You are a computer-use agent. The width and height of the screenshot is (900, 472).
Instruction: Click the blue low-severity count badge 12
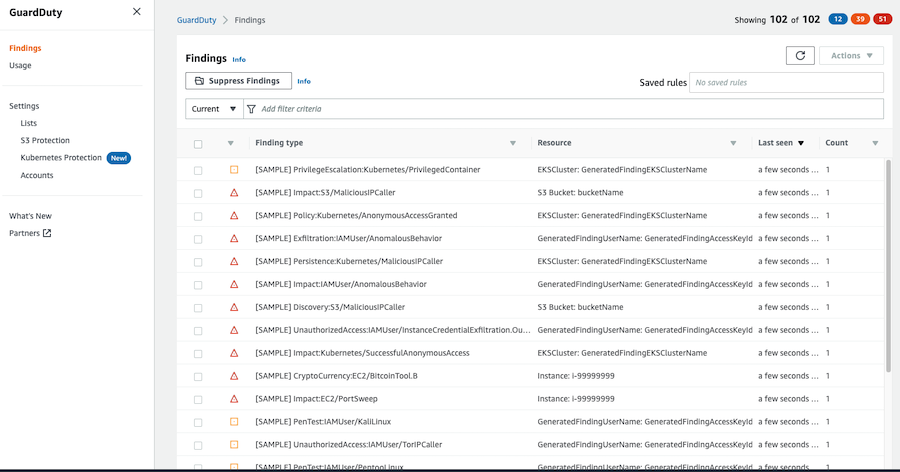[838, 20]
